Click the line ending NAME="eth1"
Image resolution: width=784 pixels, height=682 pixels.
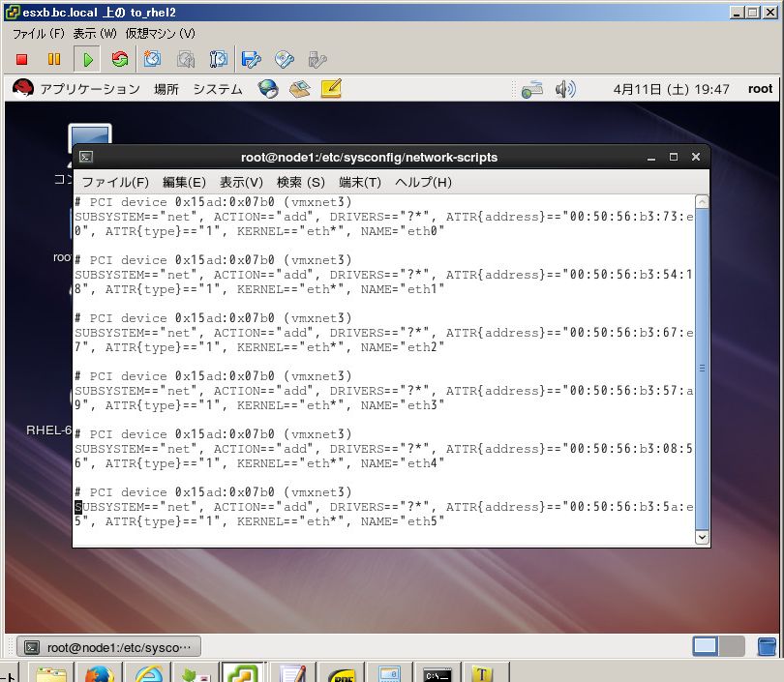(259, 289)
